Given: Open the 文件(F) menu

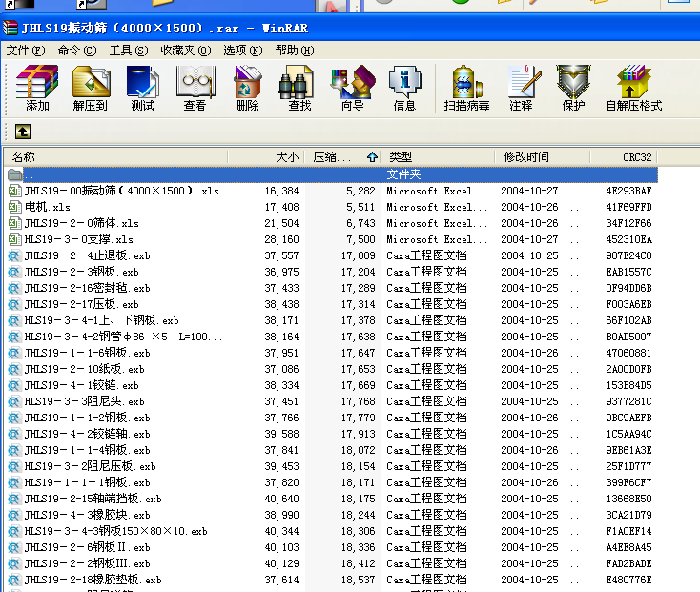Looking at the screenshot, I should [x=26, y=51].
